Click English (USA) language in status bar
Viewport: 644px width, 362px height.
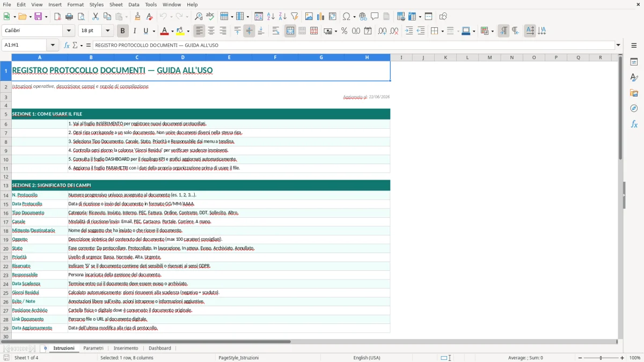(x=367, y=358)
